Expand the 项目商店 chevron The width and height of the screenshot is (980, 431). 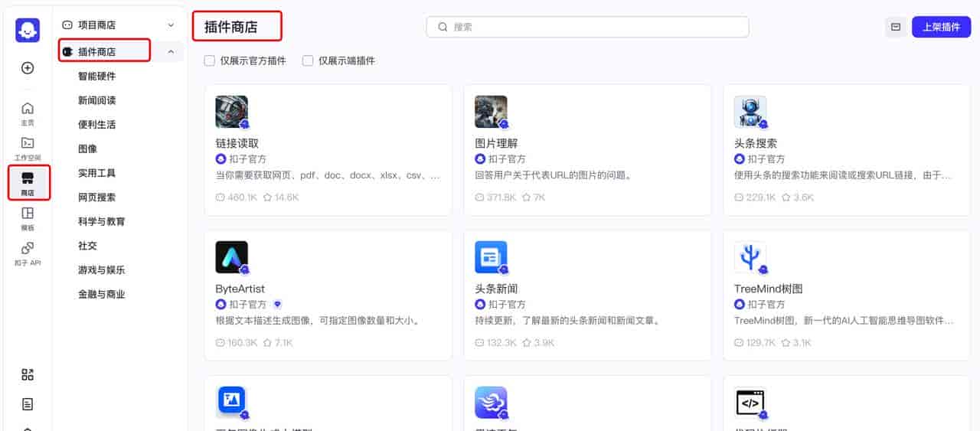[x=171, y=25]
